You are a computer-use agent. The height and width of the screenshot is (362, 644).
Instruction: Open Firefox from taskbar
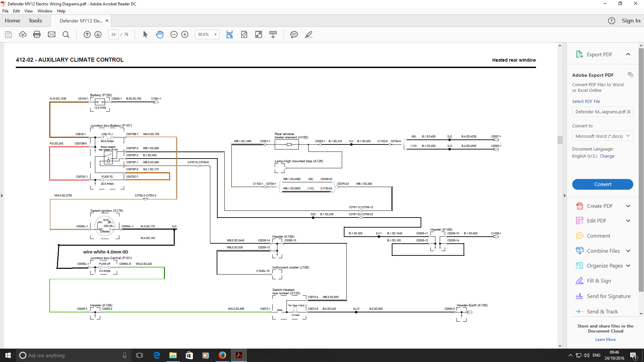[222, 355]
